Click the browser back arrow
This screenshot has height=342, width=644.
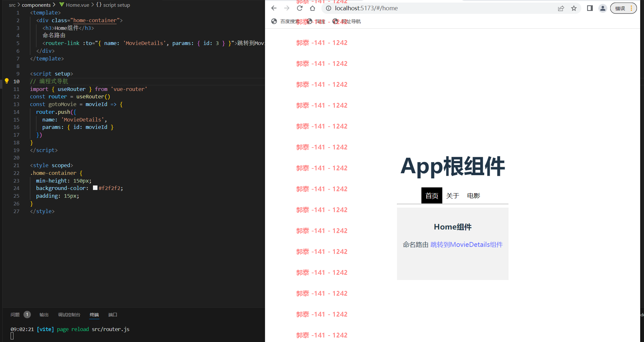[x=274, y=8]
